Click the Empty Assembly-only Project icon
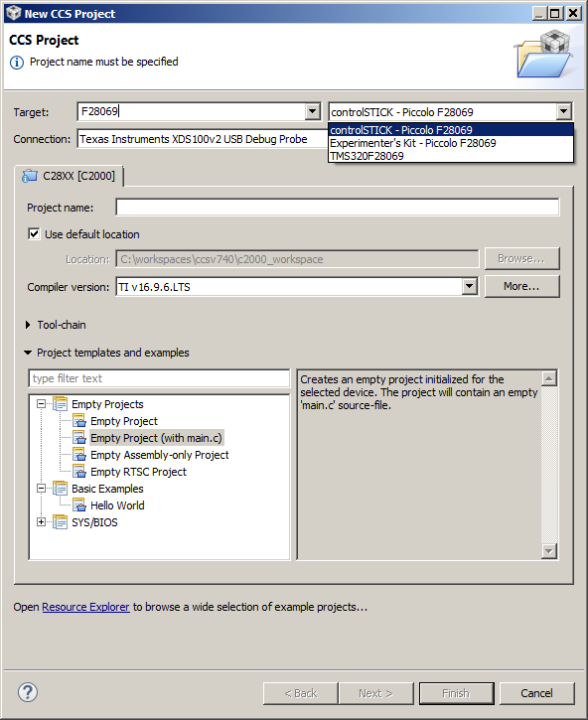This screenshot has height=720, width=588. (79, 455)
